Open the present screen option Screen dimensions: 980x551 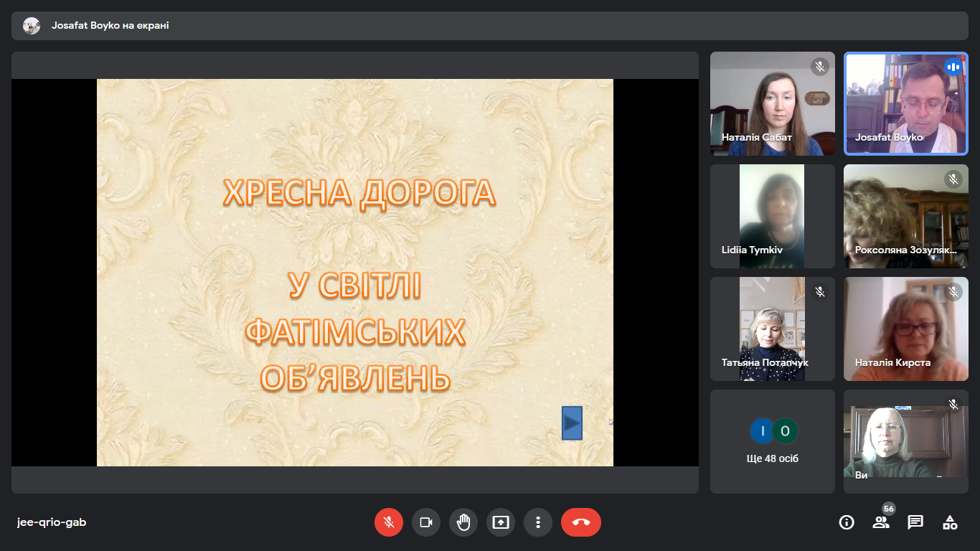click(x=501, y=522)
